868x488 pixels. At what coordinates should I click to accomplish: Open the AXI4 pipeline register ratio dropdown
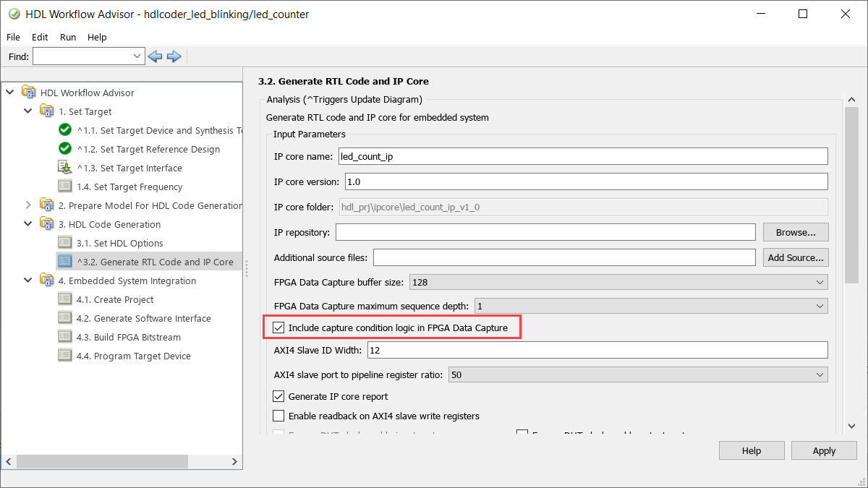pos(818,374)
